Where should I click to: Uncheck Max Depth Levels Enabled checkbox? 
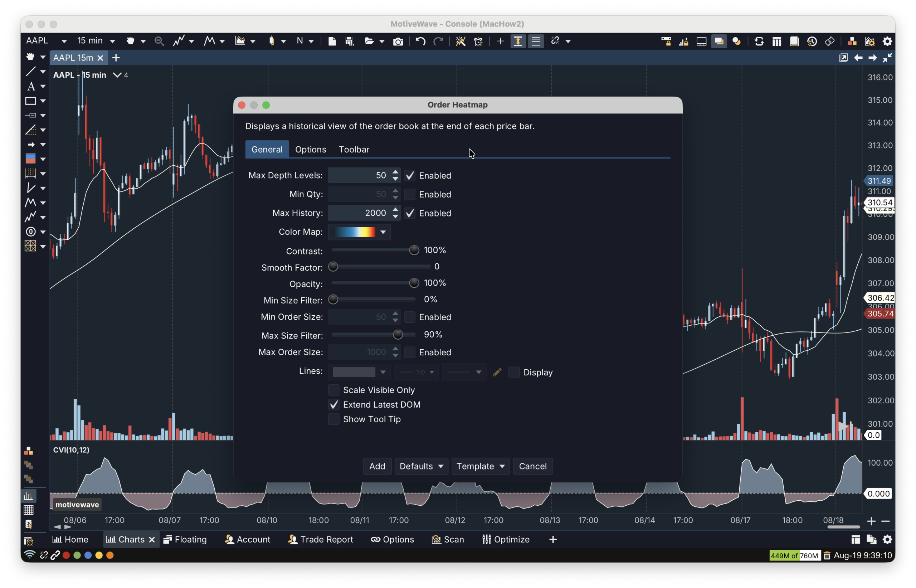(410, 176)
